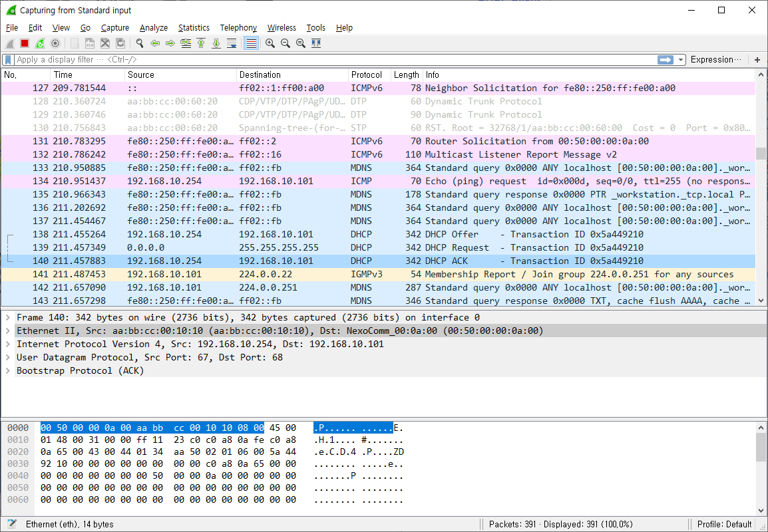Open the display filter history dropdown arrow
This screenshot has width=768, height=532.
(680, 60)
